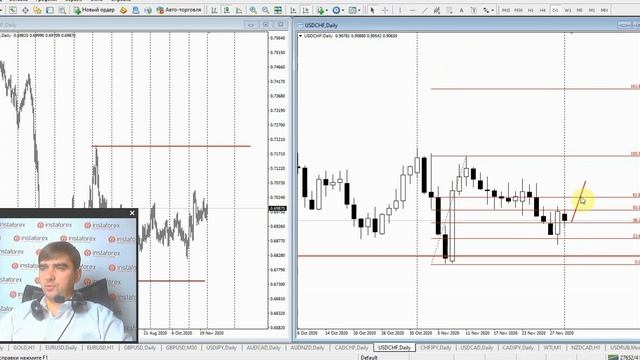This screenshot has width=640, height=360.
Task: Open the WTI,M1 chart tab
Action: click(x=552, y=348)
